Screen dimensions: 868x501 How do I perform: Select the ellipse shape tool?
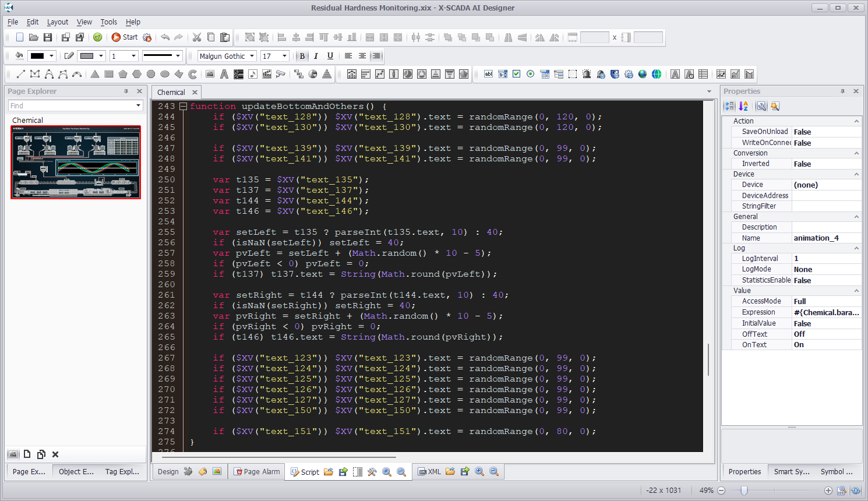(165, 74)
